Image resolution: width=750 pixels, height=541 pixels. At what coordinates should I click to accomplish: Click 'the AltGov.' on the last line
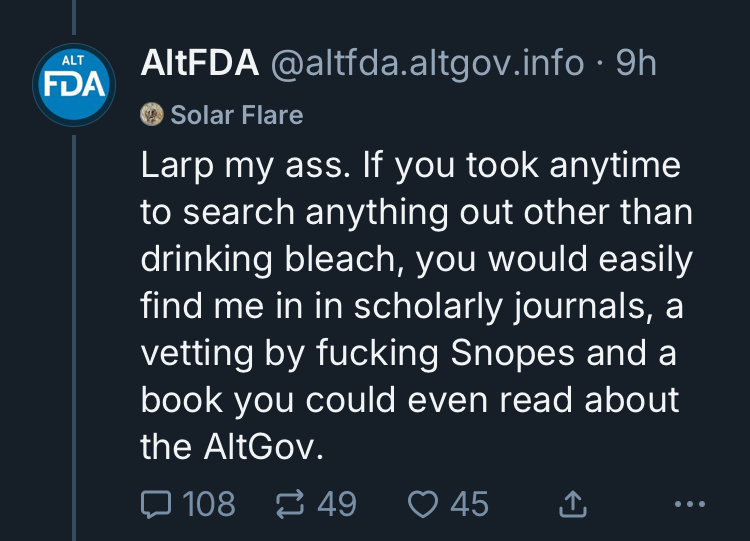(x=233, y=447)
